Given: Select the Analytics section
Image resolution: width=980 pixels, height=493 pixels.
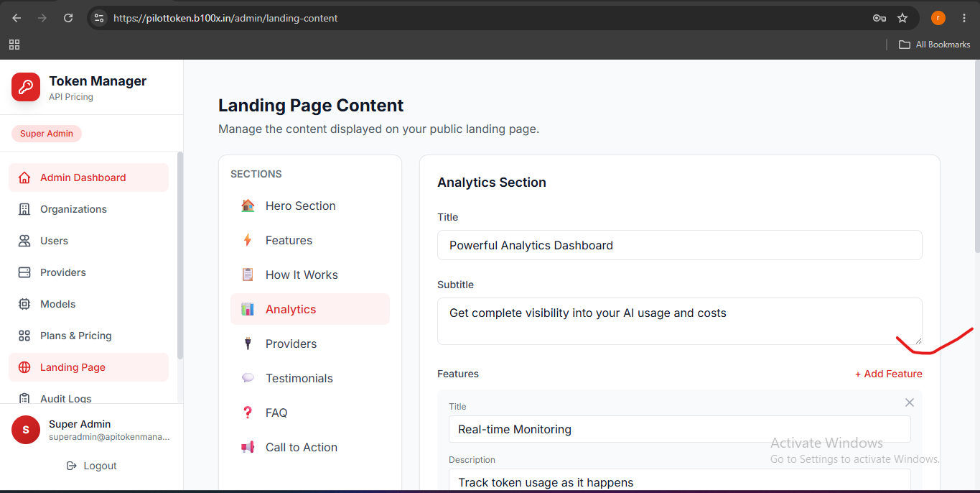Looking at the screenshot, I should (310, 309).
